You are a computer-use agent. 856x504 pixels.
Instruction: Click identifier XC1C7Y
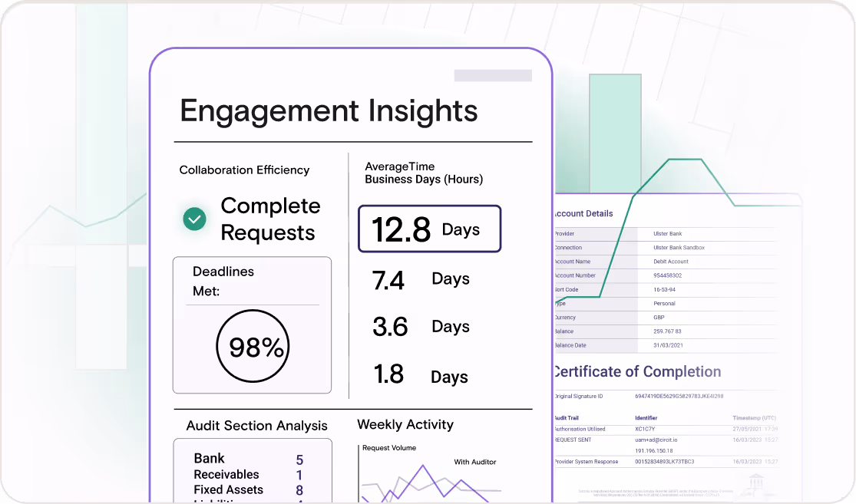645,430
